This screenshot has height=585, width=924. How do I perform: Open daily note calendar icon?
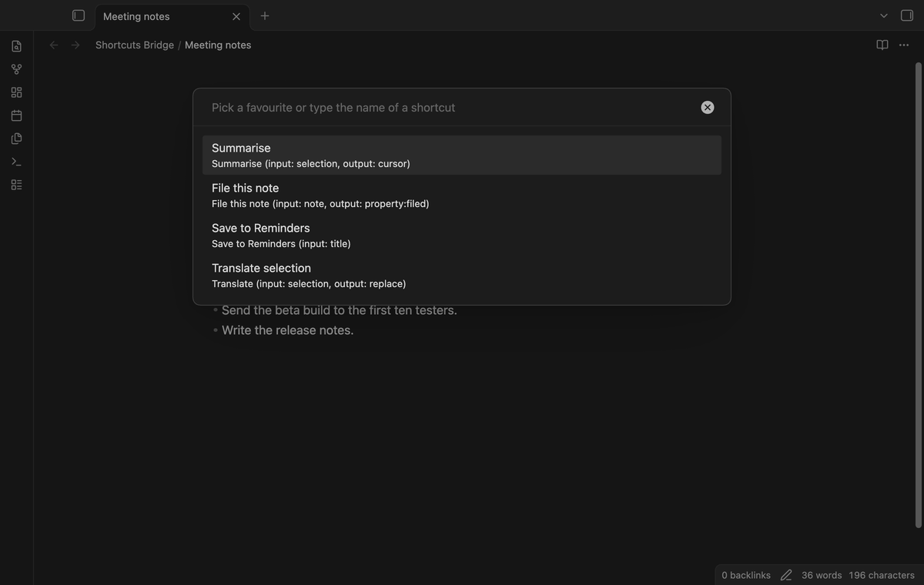point(16,115)
